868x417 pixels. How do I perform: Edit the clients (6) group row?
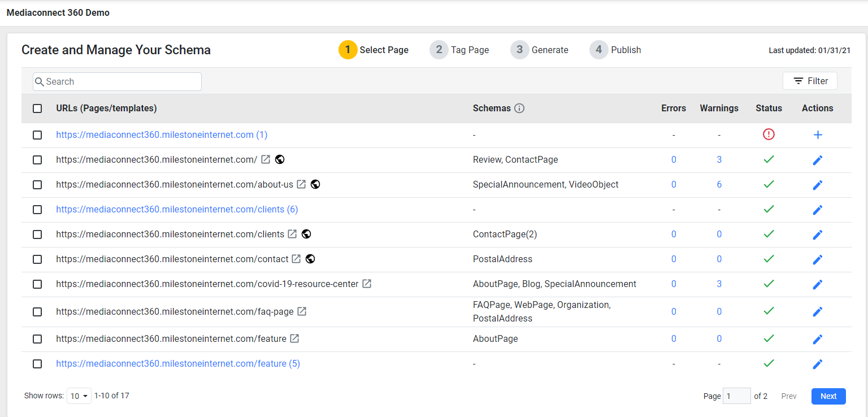point(818,210)
